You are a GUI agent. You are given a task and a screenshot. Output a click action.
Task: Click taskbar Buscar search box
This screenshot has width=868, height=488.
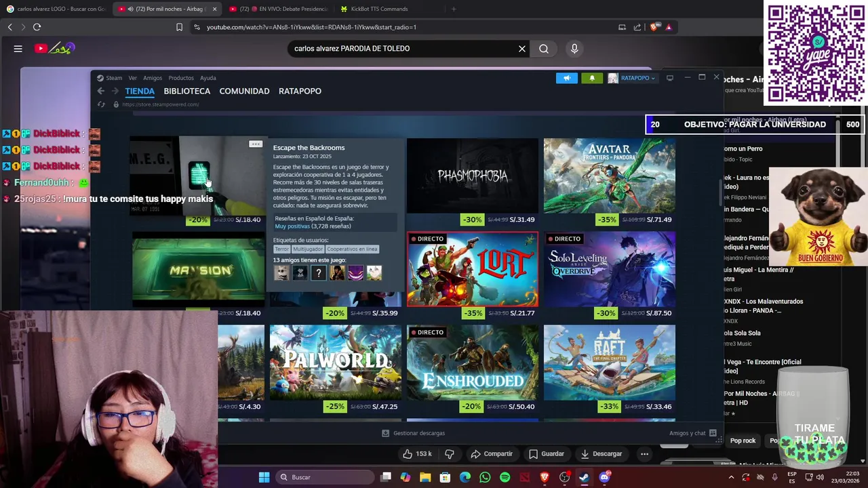[328, 477]
